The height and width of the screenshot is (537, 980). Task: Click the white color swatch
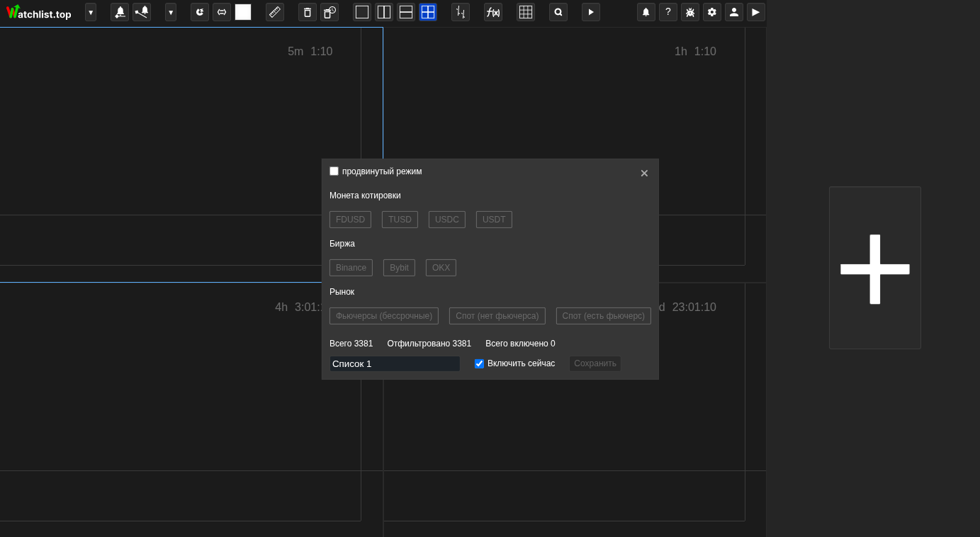243,12
